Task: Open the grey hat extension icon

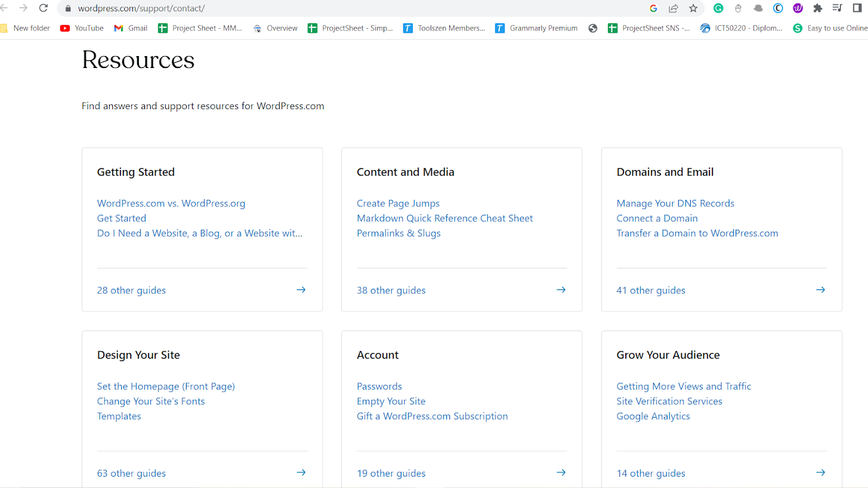Action: tap(758, 8)
